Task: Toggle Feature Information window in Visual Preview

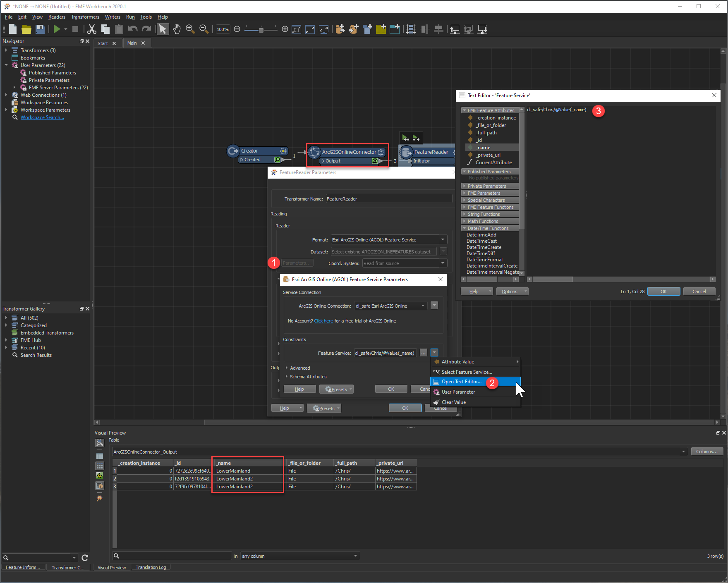Action: tap(100, 486)
